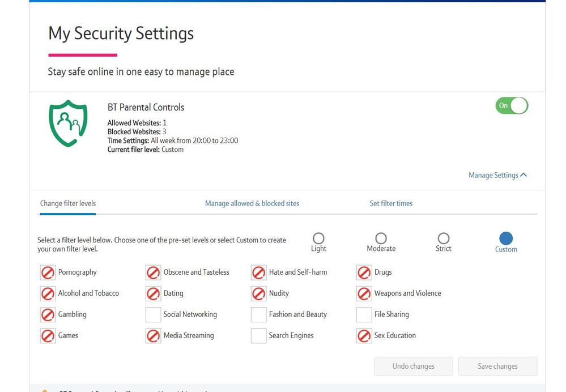Unblock the Gambling category
Image resolution: width=566 pixels, height=392 pixels.
click(48, 314)
